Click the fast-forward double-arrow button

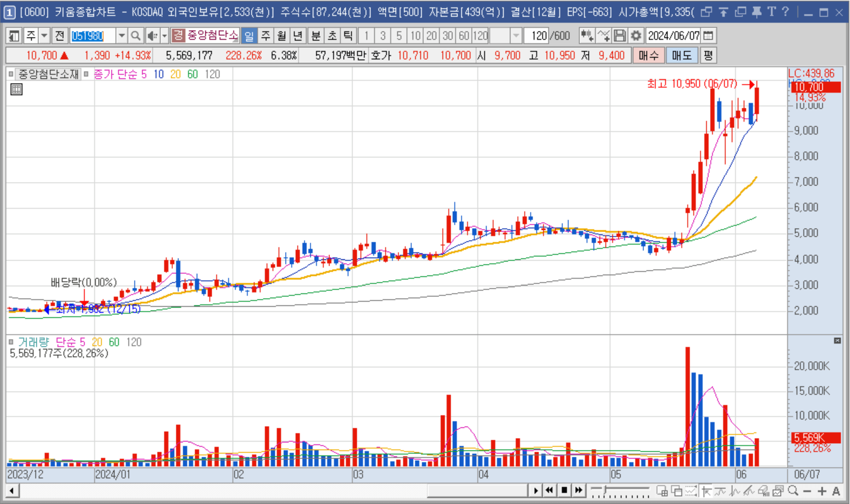(x=579, y=490)
